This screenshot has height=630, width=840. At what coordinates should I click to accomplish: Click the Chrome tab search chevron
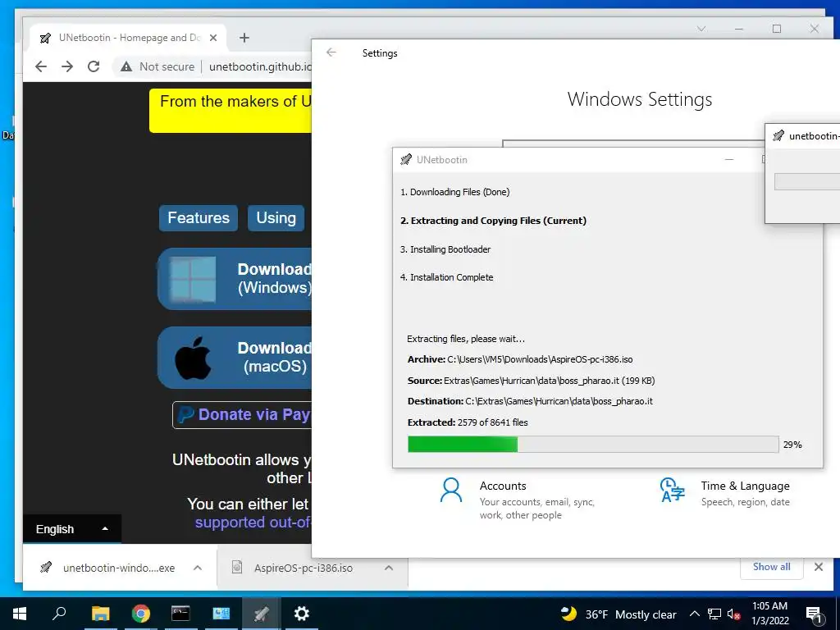(701, 29)
